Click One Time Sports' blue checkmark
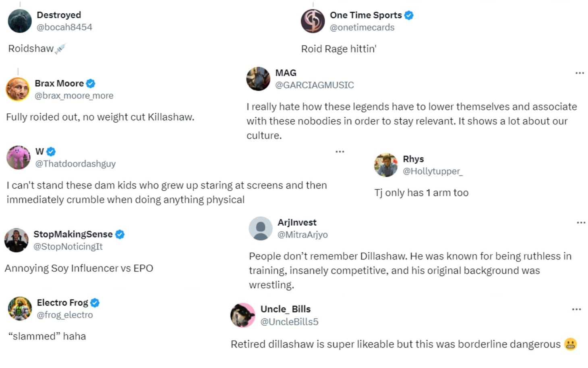This screenshot has height=368, width=588. coord(408,15)
